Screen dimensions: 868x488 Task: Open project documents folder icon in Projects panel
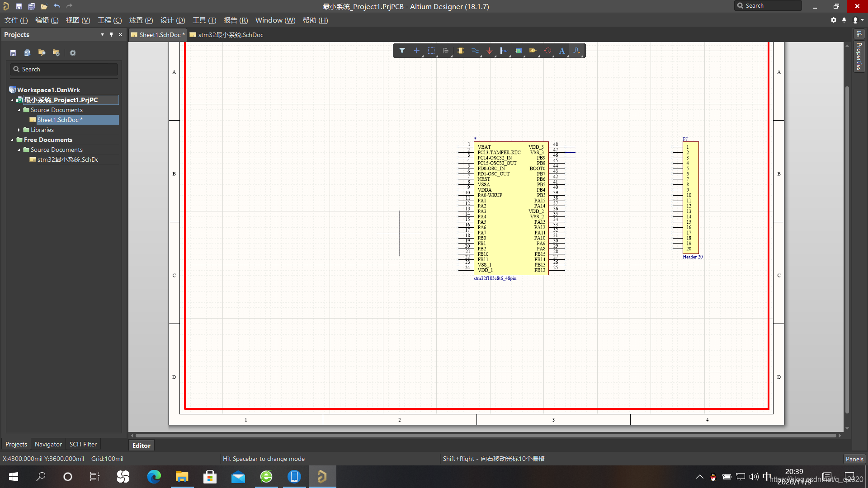[x=42, y=53]
